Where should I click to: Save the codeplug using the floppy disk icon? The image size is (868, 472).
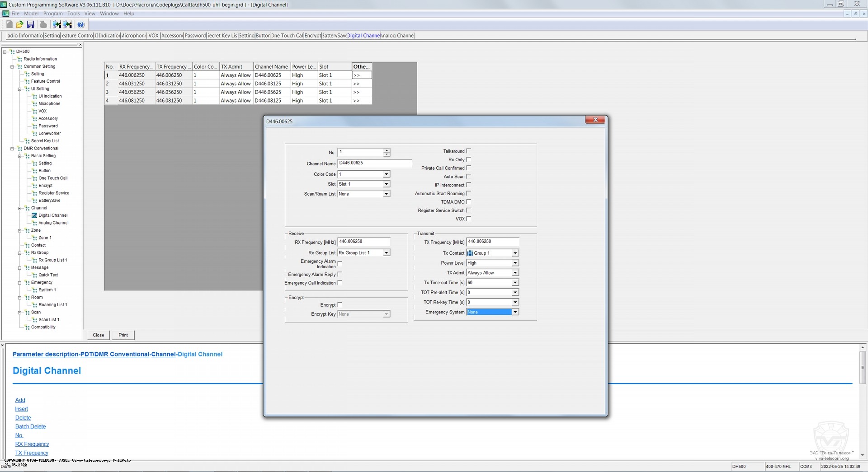[x=30, y=24]
